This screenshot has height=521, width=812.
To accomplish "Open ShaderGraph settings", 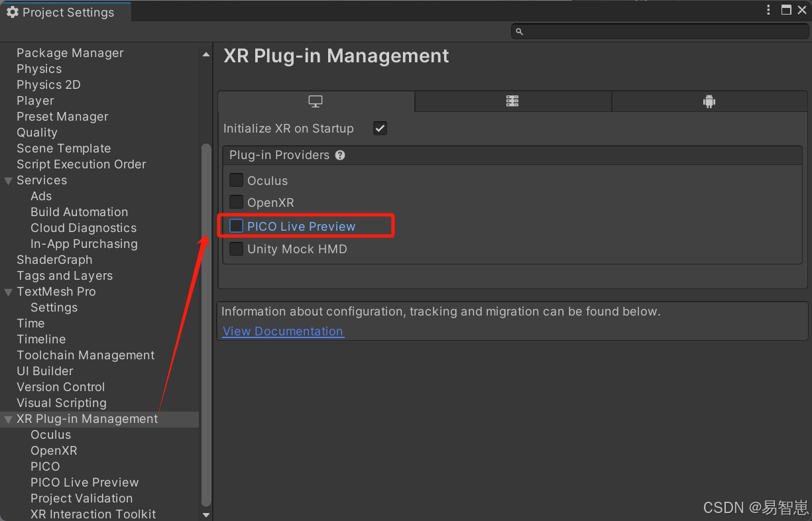I will pyautogui.click(x=54, y=260).
